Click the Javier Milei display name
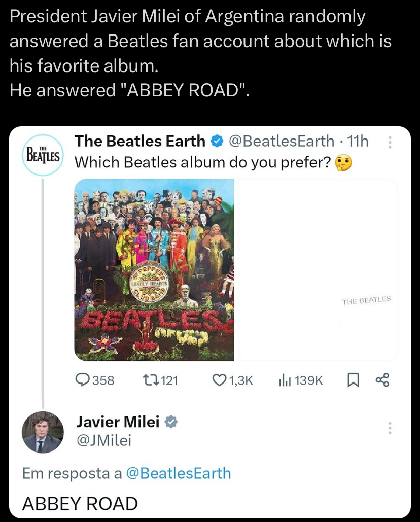420x522 pixels. (x=118, y=422)
